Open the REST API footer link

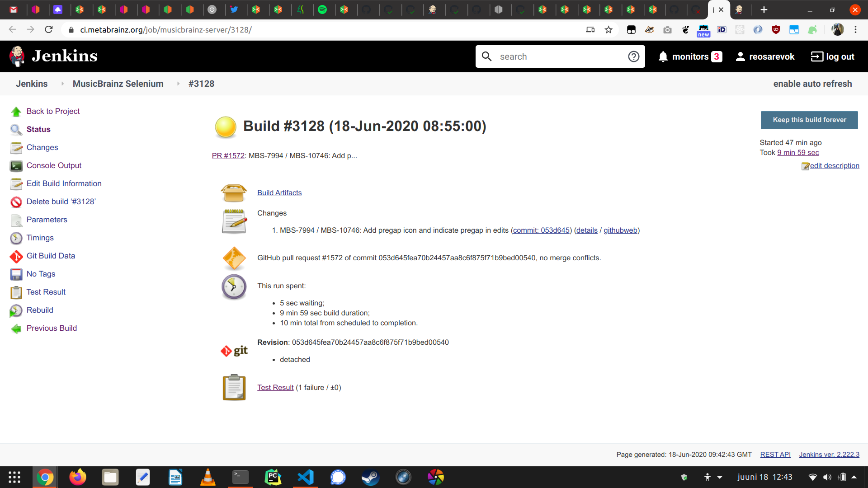pyautogui.click(x=775, y=455)
